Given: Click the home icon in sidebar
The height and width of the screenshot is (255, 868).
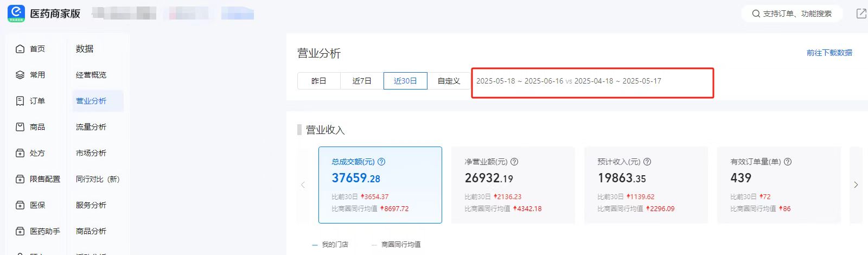Looking at the screenshot, I should (x=20, y=49).
